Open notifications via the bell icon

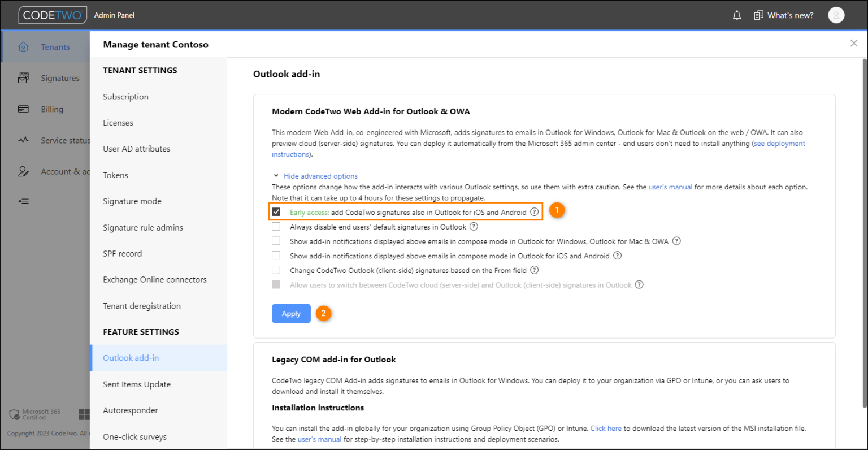tap(737, 15)
